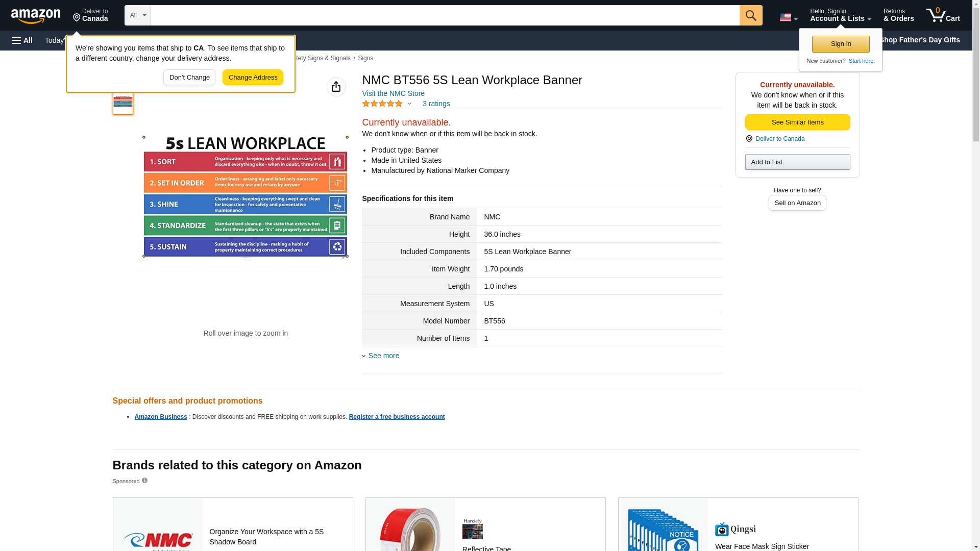Click the Sponsored info icon

tap(144, 481)
